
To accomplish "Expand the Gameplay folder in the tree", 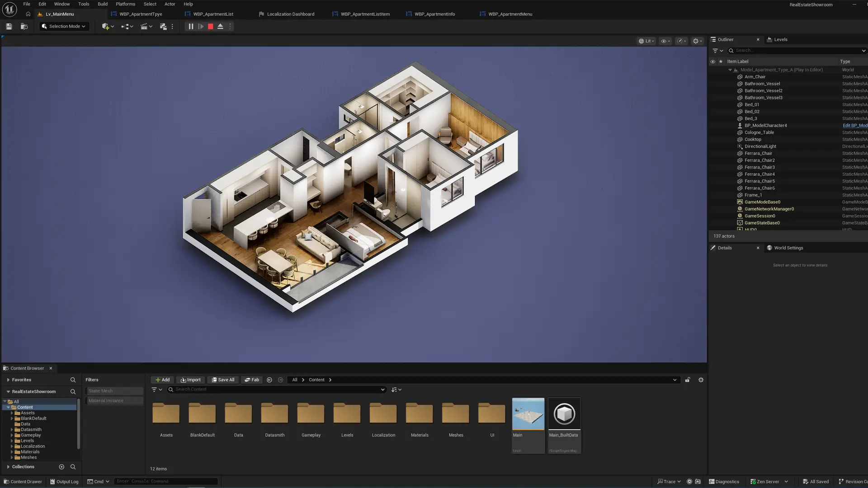I will pyautogui.click(x=12, y=435).
